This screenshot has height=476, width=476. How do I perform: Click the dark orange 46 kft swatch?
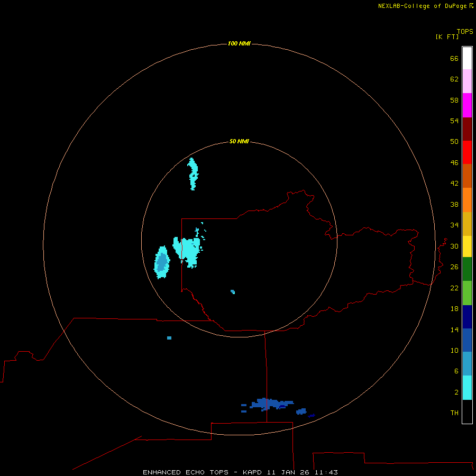pos(467,176)
